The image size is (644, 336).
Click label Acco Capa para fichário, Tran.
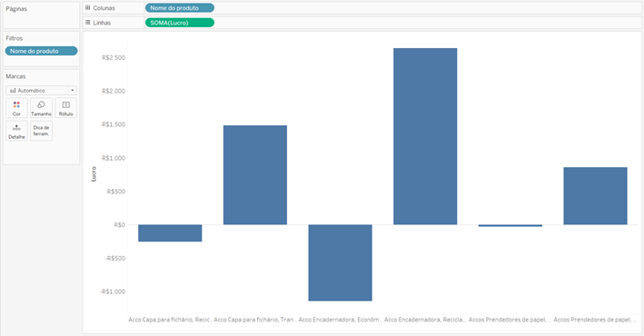255,320
